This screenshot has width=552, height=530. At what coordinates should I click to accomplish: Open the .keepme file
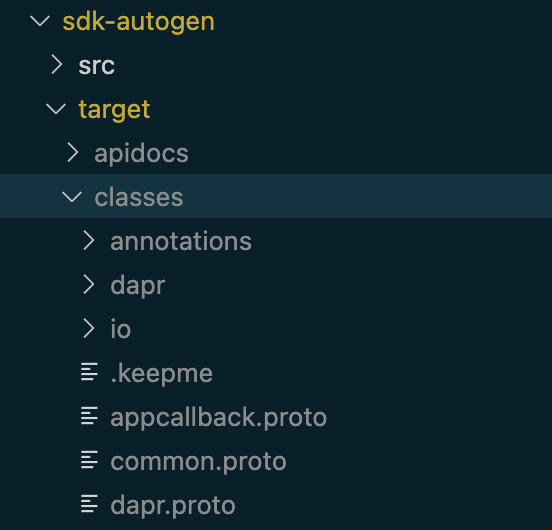tap(162, 374)
